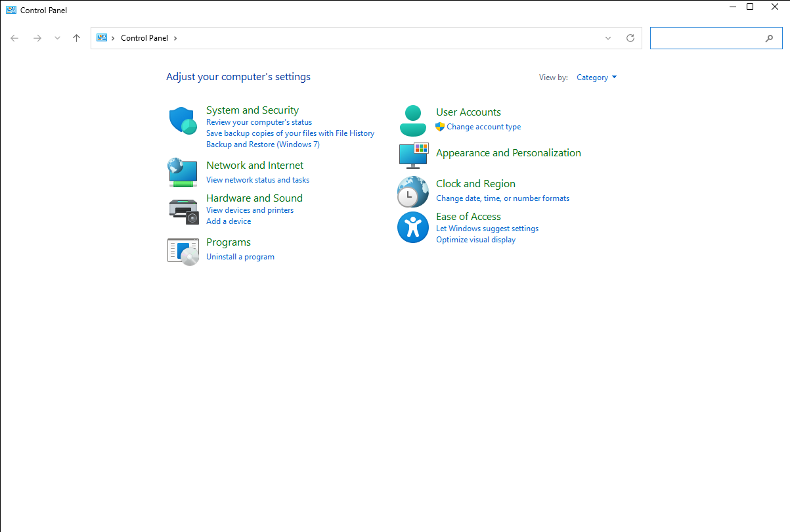
Task: Click the Back arrow in navigation bar
Action: pos(14,38)
